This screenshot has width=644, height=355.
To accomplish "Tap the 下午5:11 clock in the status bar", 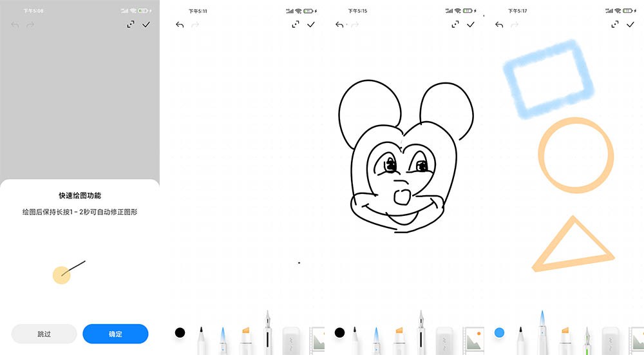I will tap(198, 11).
